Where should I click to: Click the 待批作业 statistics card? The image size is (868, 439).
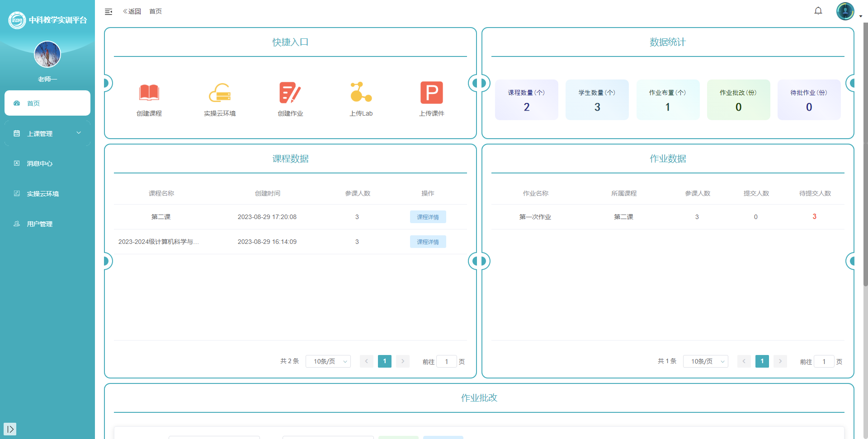pyautogui.click(x=809, y=100)
